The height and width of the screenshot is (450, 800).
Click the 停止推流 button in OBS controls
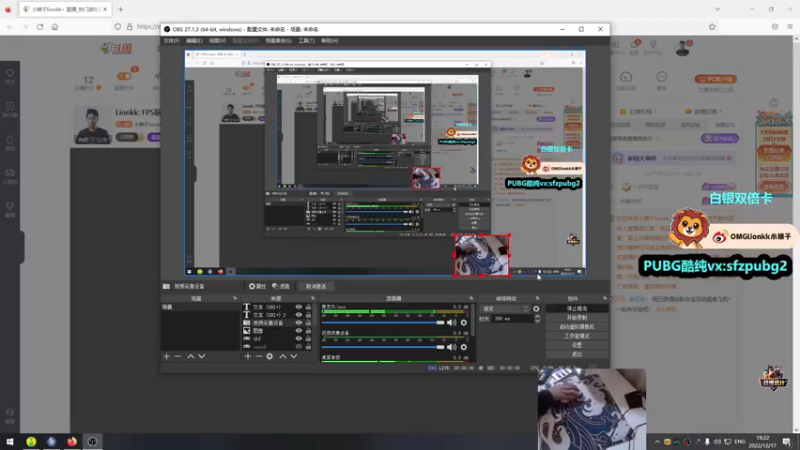coord(577,309)
